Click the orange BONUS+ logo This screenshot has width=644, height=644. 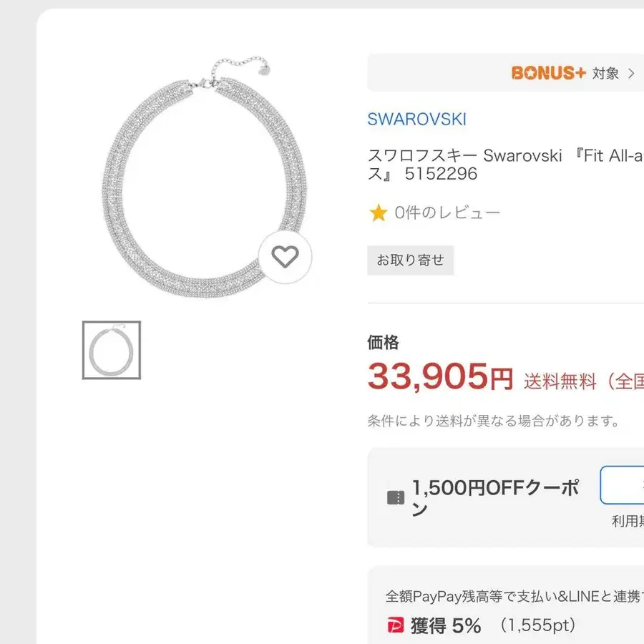(x=548, y=72)
